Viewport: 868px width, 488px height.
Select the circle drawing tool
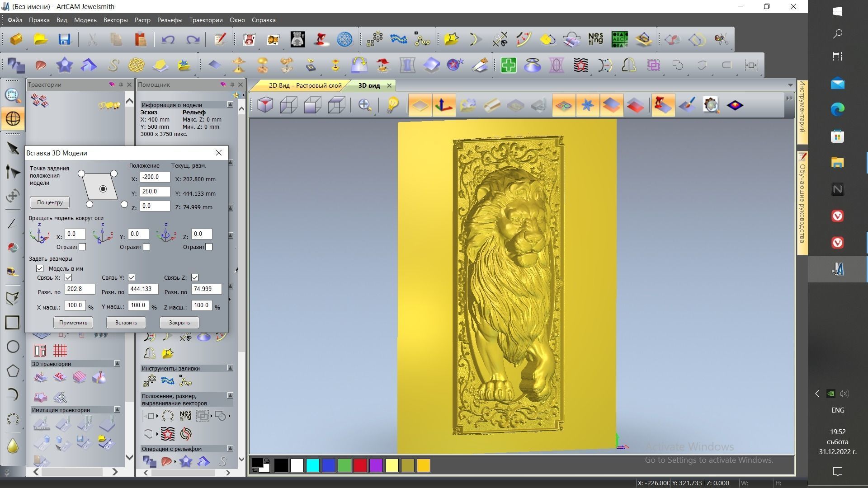click(x=13, y=347)
